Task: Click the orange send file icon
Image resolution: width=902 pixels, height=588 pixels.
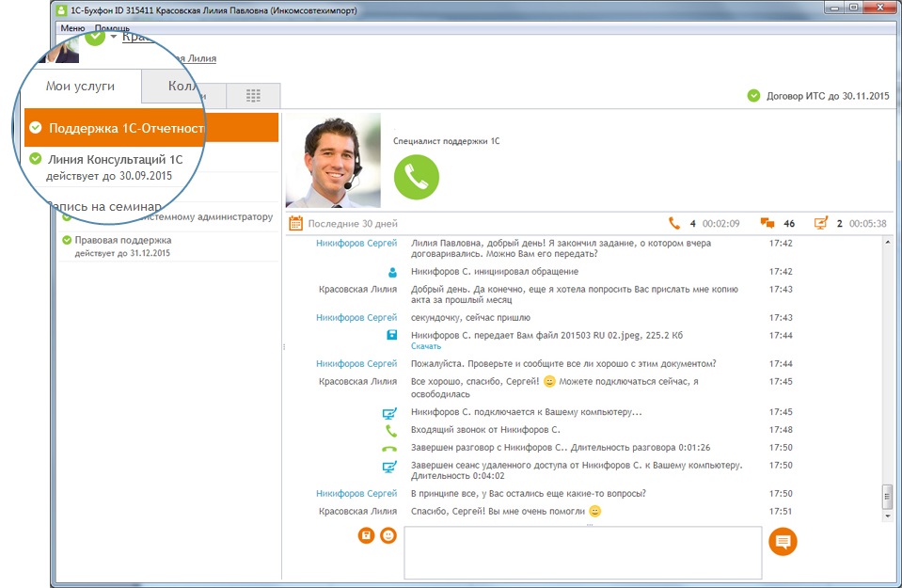Action: pyautogui.click(x=367, y=535)
